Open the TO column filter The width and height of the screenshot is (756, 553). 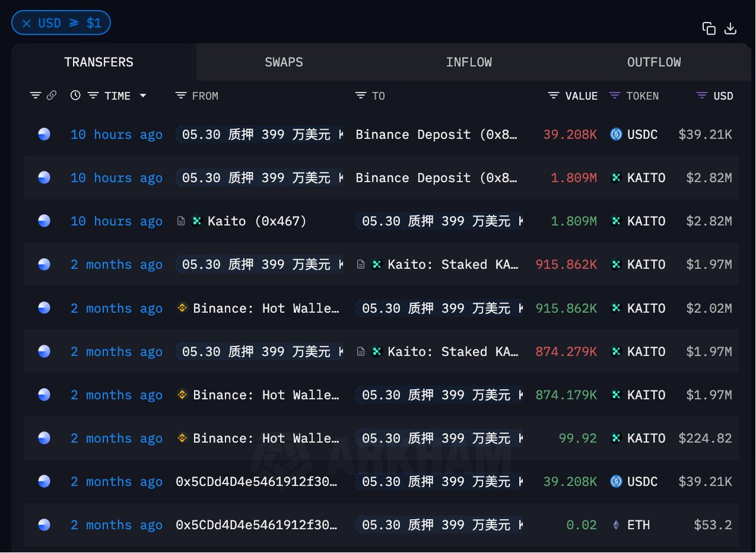click(x=361, y=96)
